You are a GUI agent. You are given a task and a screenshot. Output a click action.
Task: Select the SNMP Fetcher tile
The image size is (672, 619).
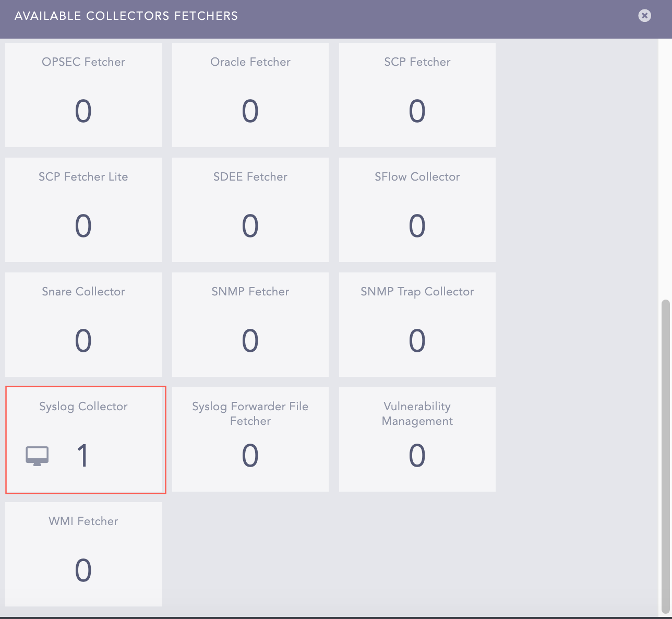point(250,325)
